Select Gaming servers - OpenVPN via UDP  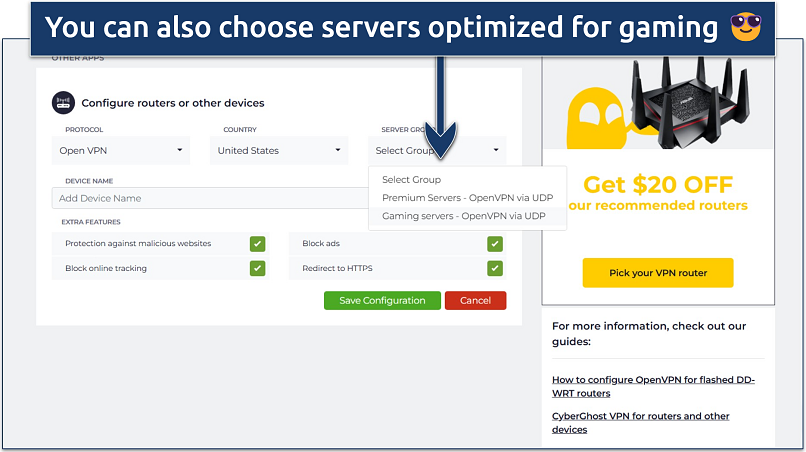point(463,216)
